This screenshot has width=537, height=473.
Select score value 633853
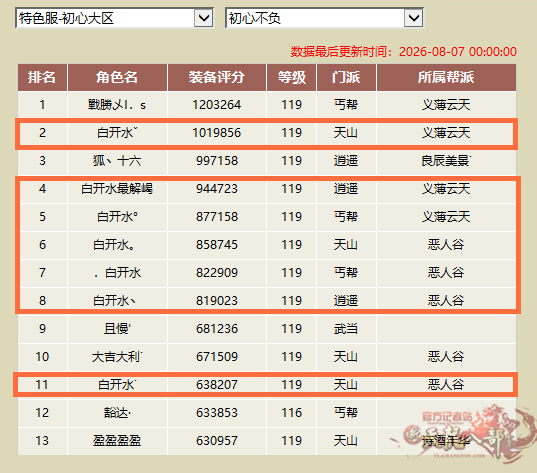click(x=217, y=413)
